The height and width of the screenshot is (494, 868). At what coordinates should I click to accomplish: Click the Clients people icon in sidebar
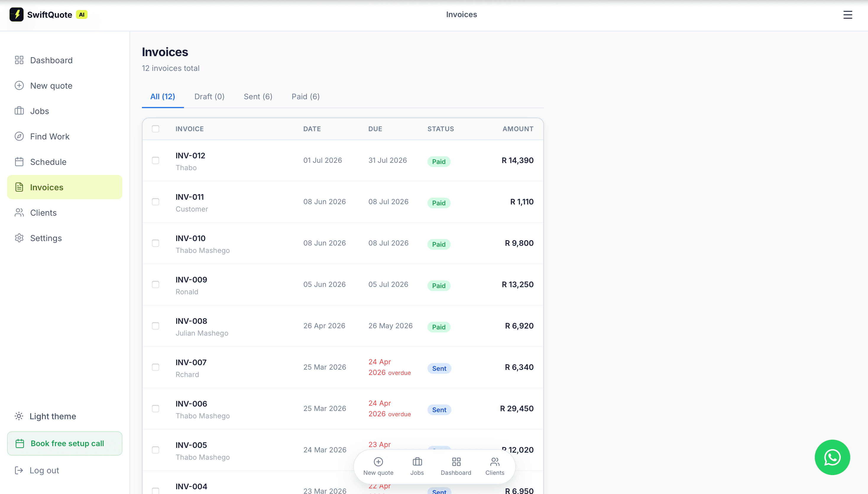click(x=19, y=213)
